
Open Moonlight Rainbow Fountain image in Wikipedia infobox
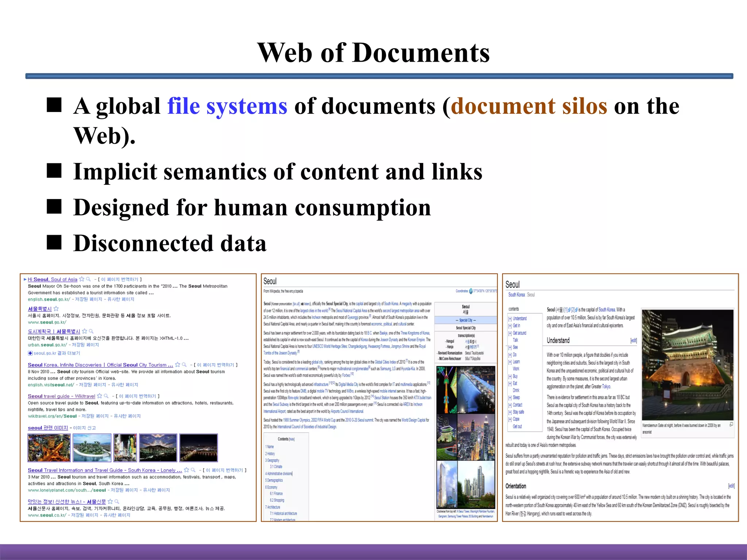(x=476, y=390)
